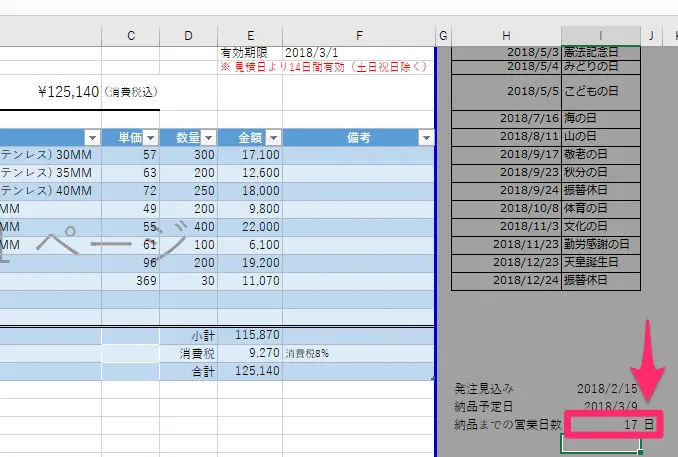Expand the 備考 column filter dropdown

click(426, 138)
